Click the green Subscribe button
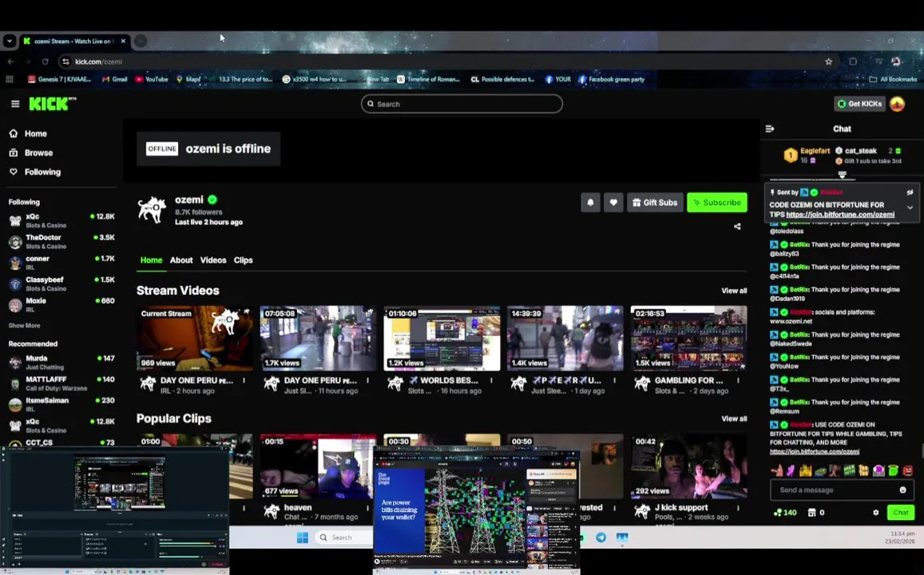 coord(716,203)
